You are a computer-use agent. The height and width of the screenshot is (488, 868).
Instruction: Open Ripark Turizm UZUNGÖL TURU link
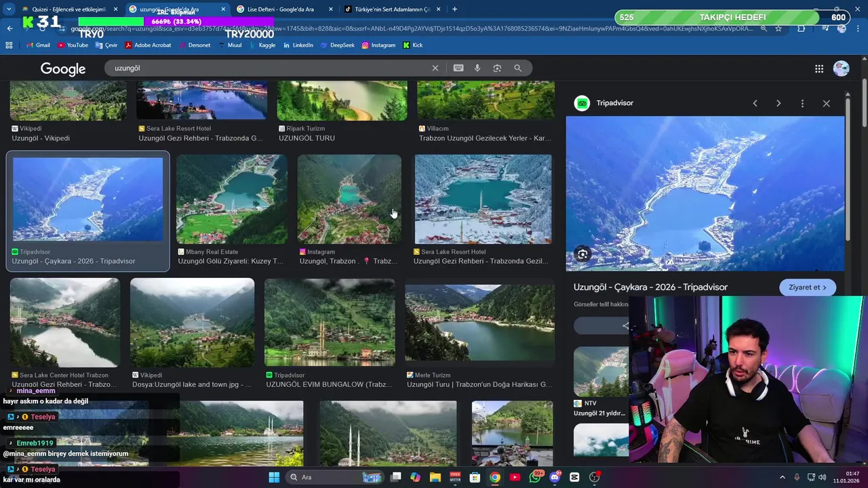point(307,138)
